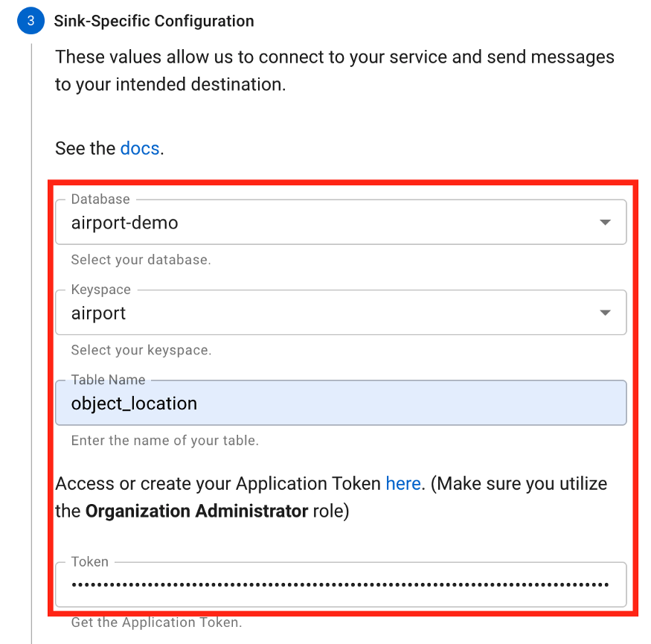The width and height of the screenshot is (651, 644).
Task: Click the Table Name floating label
Action: 108,380
